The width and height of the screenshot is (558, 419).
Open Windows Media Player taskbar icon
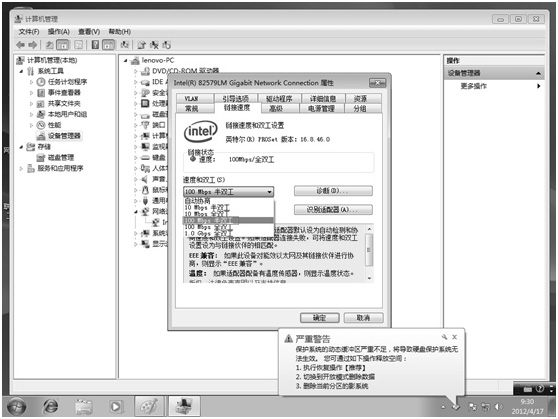pyautogui.click(x=115, y=406)
